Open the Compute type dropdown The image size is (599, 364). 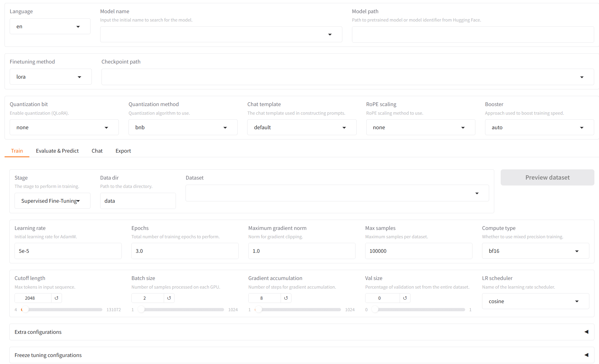(x=535, y=251)
